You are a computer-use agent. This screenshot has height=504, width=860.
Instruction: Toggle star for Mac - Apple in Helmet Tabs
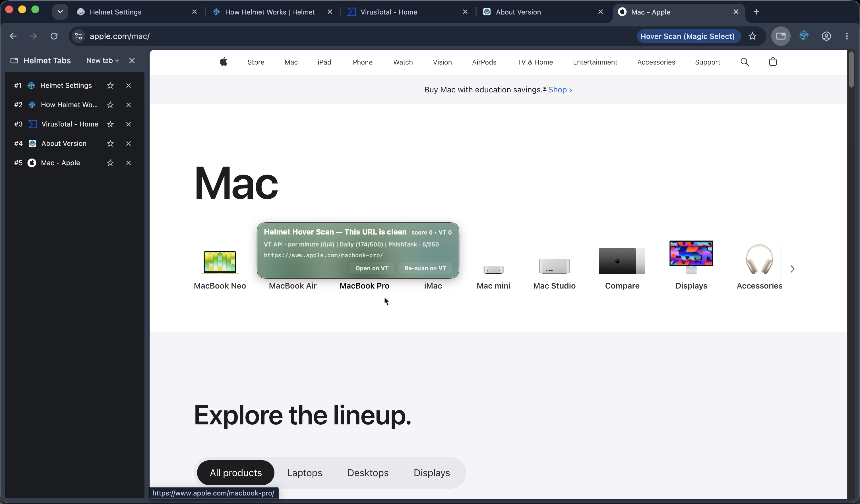coord(110,163)
